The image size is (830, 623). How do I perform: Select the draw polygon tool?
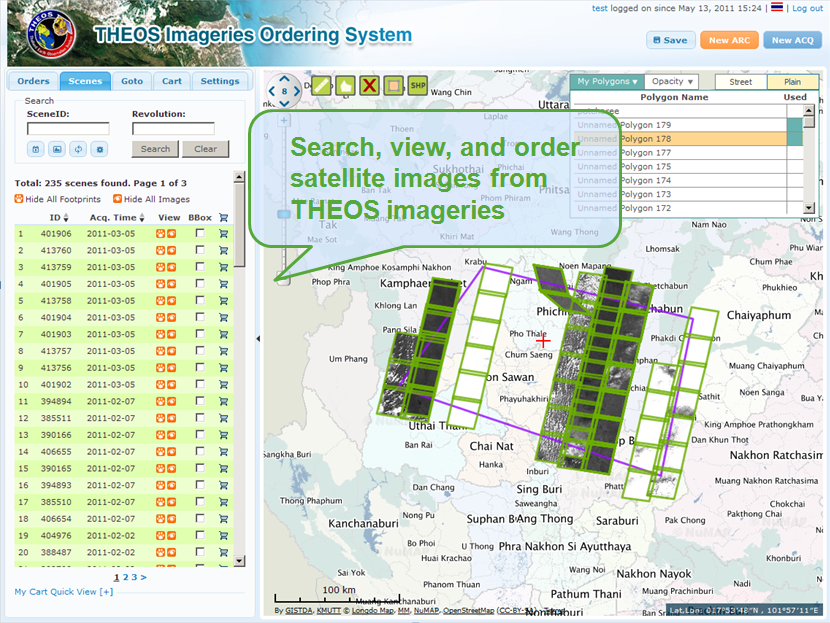(x=345, y=85)
